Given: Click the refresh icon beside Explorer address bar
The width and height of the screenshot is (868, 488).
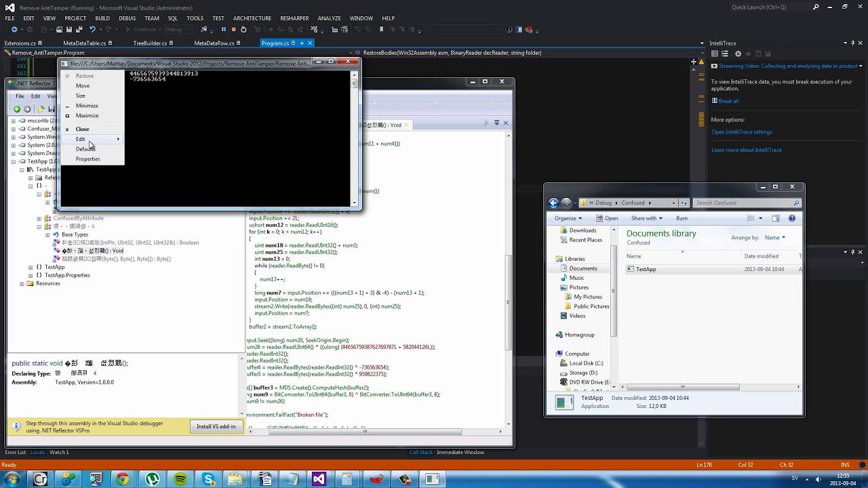Looking at the screenshot, I should tap(684, 203).
